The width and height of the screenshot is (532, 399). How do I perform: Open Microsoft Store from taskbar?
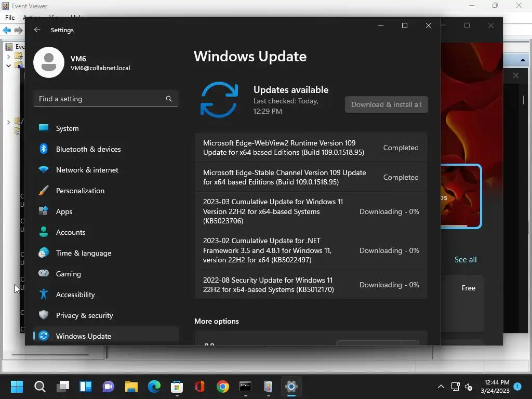(x=177, y=387)
